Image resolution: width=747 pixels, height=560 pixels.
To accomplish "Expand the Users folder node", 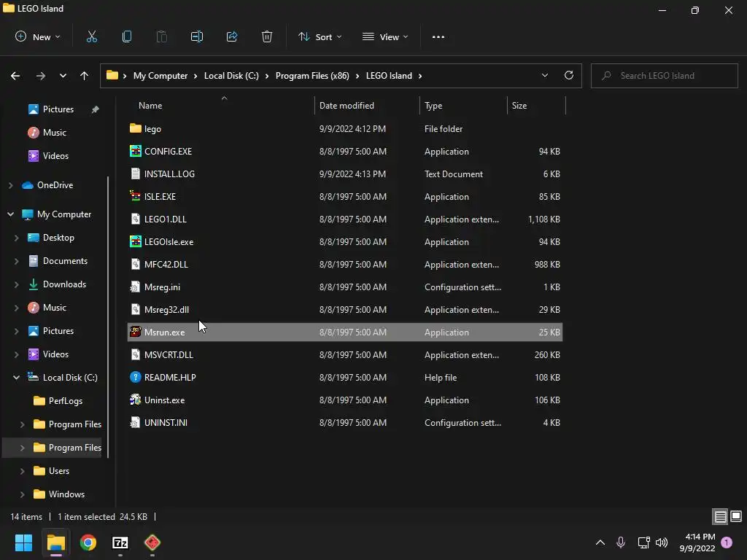I will (x=23, y=471).
